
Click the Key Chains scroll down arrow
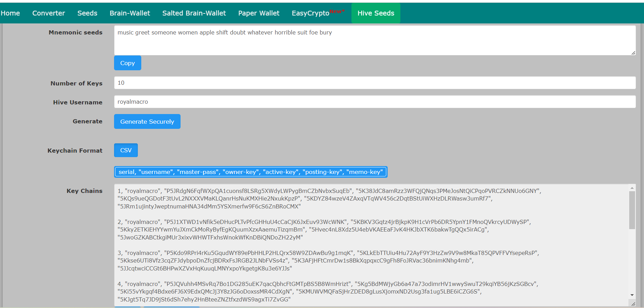point(632,295)
